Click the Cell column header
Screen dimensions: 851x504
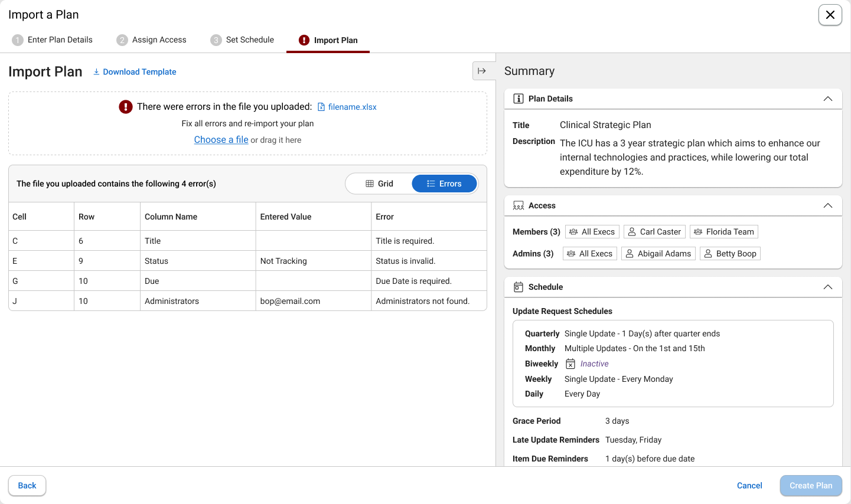pyautogui.click(x=41, y=217)
